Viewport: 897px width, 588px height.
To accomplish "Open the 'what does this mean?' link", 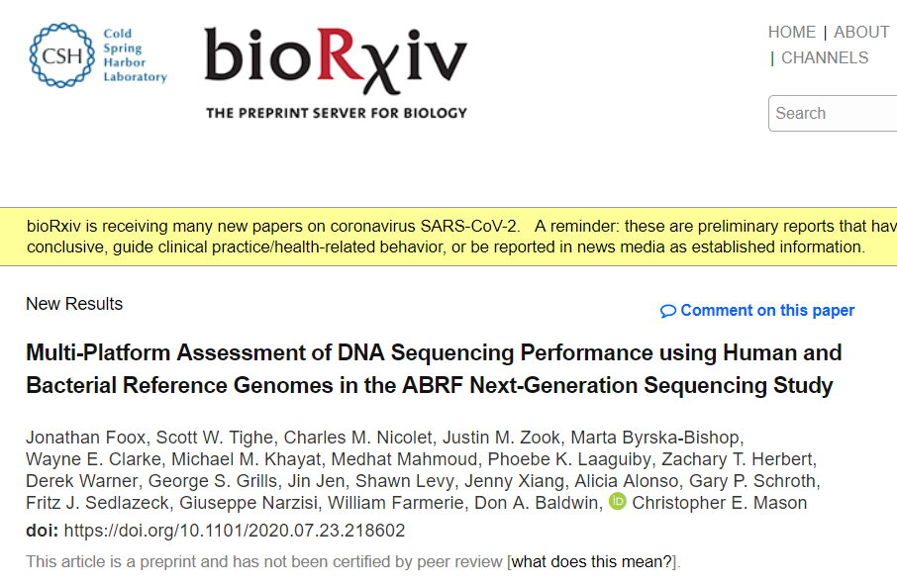I will pyautogui.click(x=591, y=561).
